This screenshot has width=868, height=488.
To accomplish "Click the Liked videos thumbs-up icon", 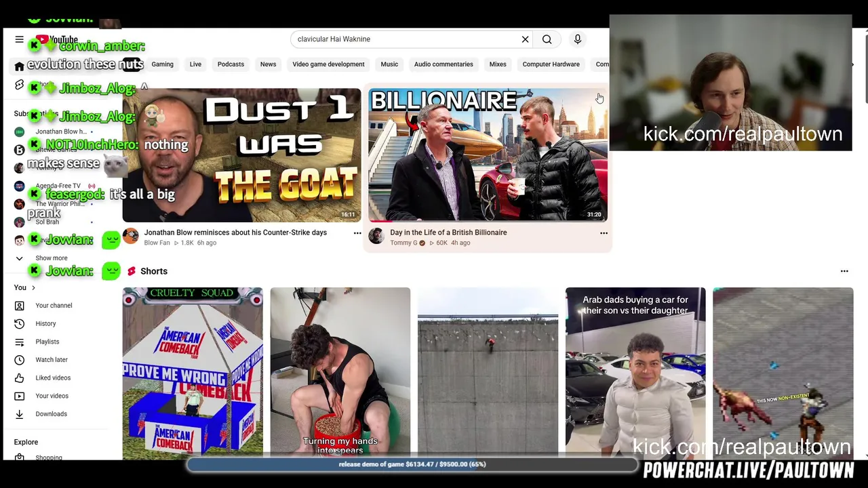I will pos(19,378).
